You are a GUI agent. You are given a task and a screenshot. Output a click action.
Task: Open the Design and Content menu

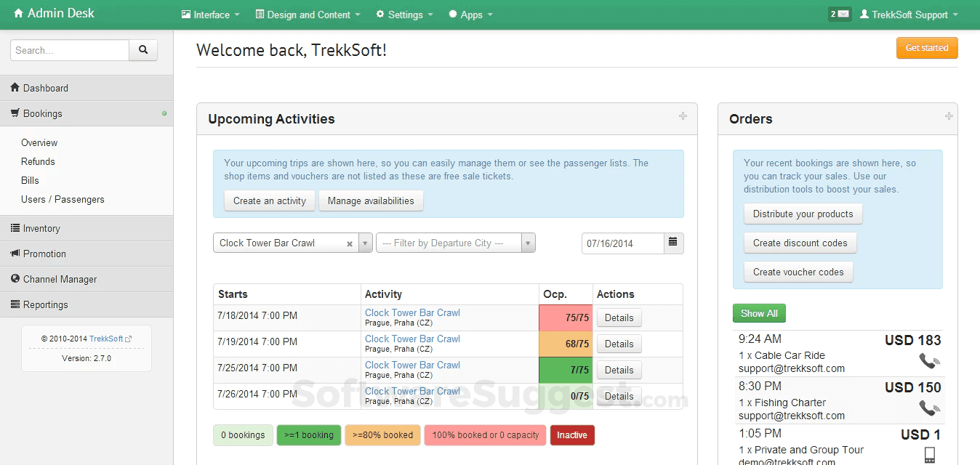(307, 13)
